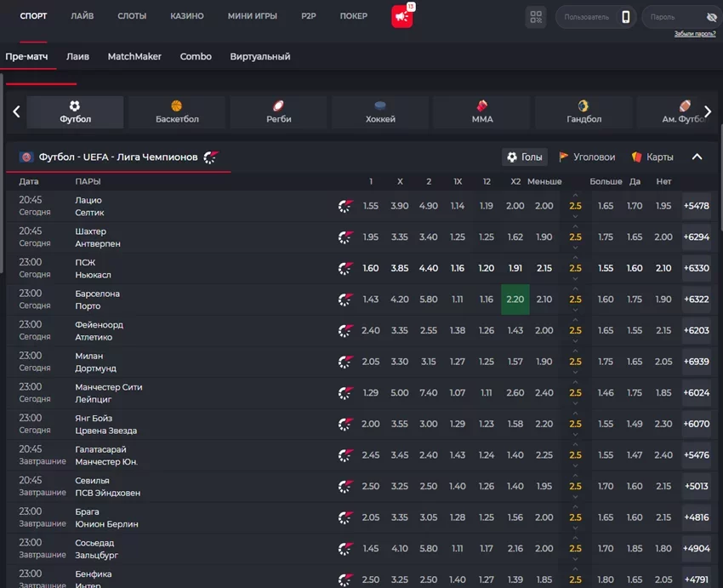The width and height of the screenshot is (723, 588).
Task: Open +5478 more markets for Лацио – Селтик
Action: (697, 206)
